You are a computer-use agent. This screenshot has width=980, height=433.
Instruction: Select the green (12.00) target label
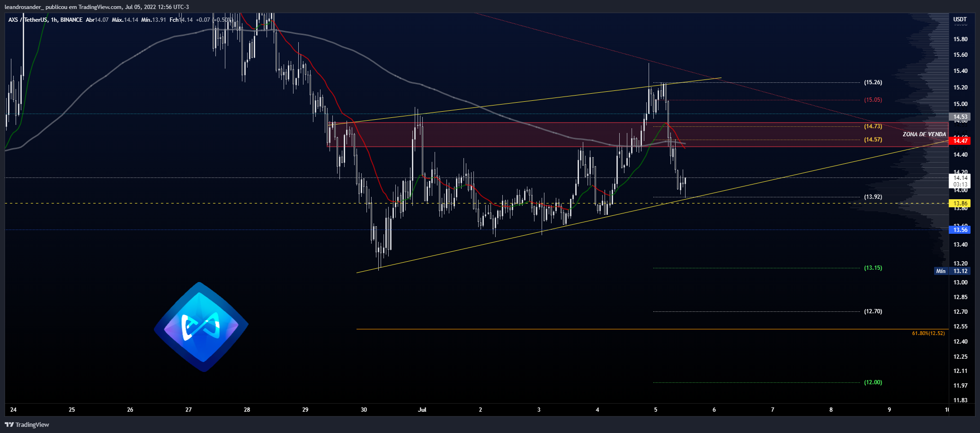pos(873,382)
